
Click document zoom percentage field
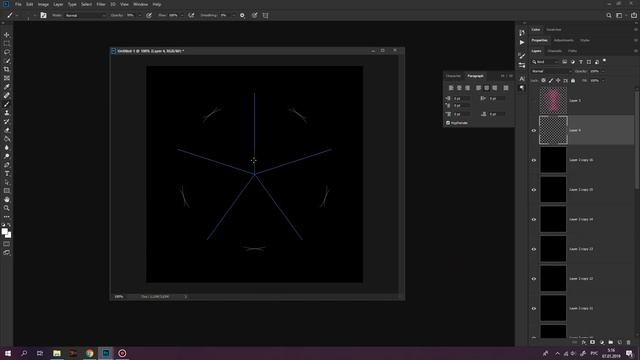point(119,296)
